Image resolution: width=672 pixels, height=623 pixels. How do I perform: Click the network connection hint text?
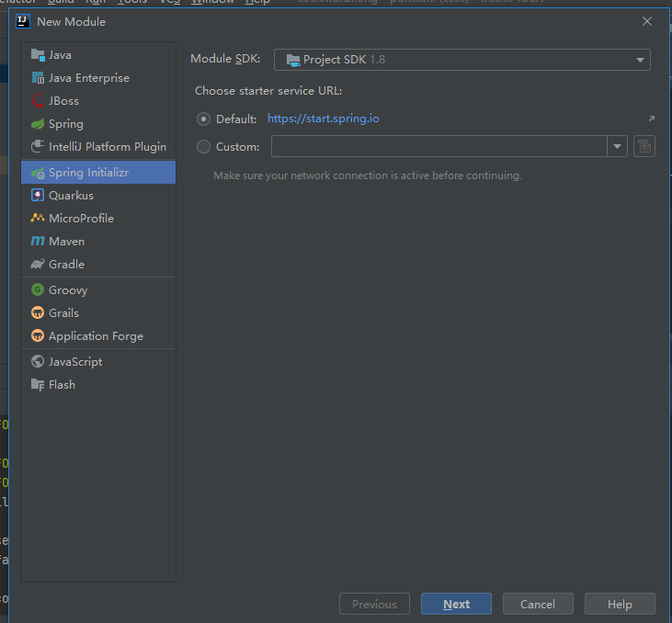pos(368,176)
